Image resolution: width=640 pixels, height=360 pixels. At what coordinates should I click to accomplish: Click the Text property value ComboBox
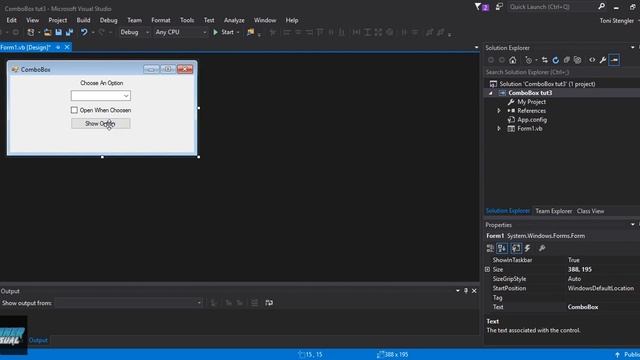tap(583, 307)
